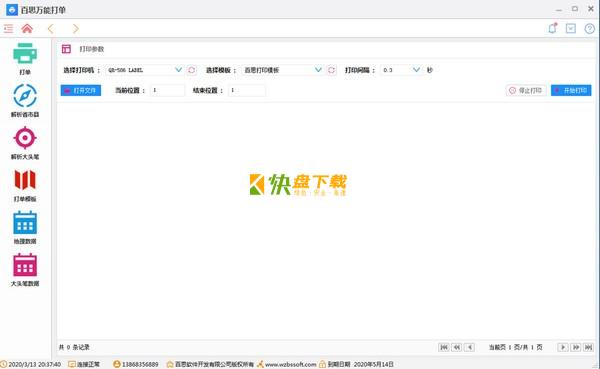Jump back several pages

pos(457,347)
